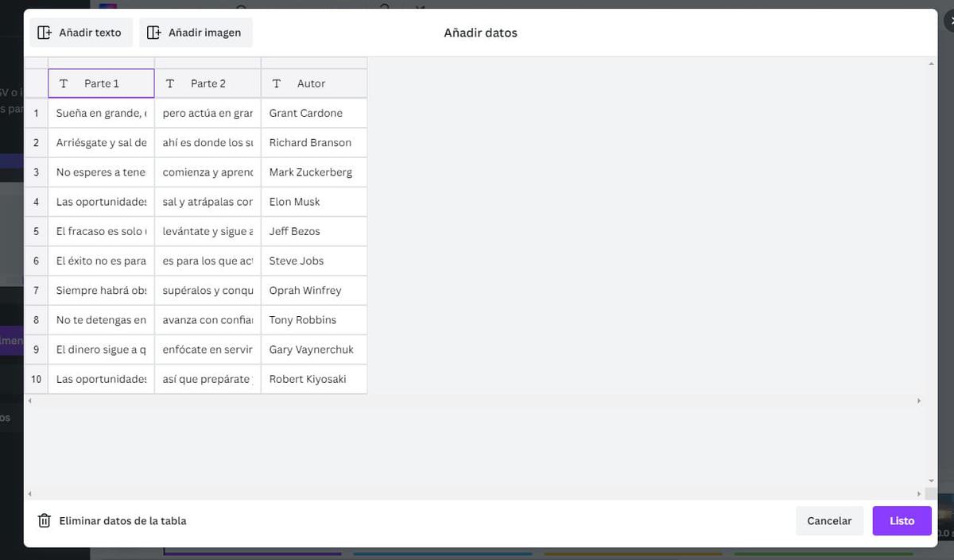Click the horizontal scrollbar right arrow
Viewport: 954px width, 560px height.
pos(919,401)
